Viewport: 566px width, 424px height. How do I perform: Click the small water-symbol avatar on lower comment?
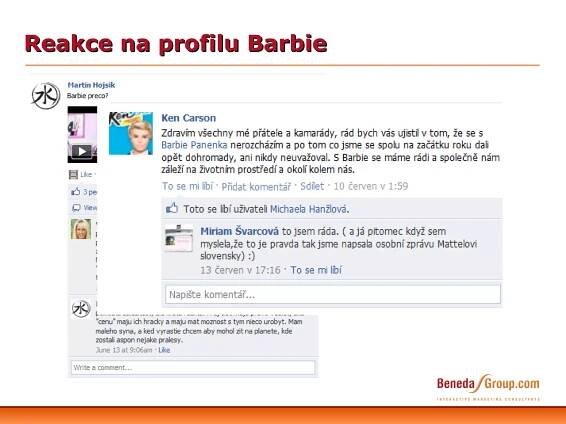pyautogui.click(x=81, y=309)
